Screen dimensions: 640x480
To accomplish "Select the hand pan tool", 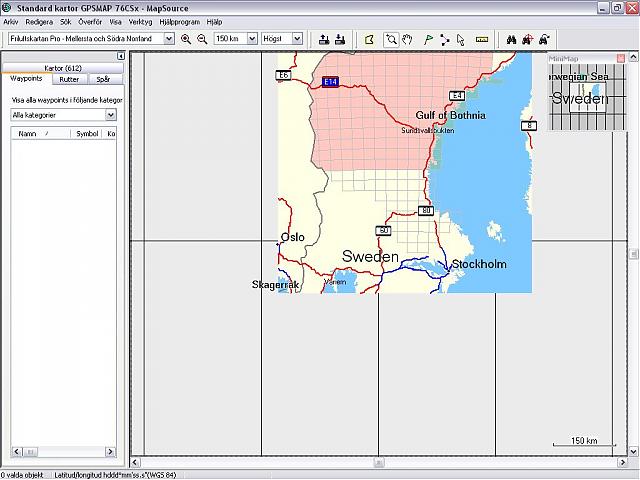I will coord(407,40).
